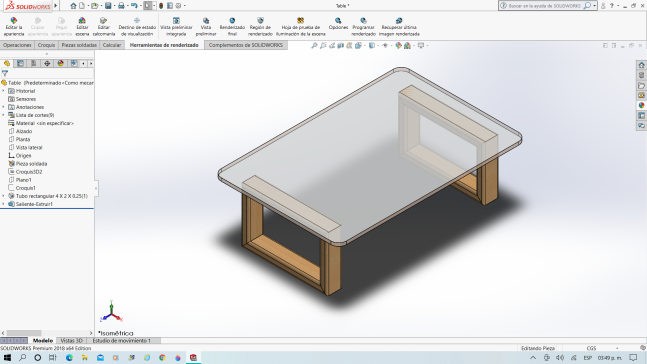
Task: Open Editar calcomanía tool
Action: pos(104,27)
